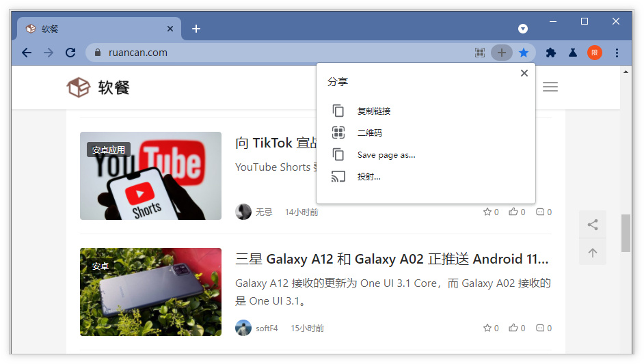
Task: Select 复制链接 in share menu
Action: (x=373, y=111)
